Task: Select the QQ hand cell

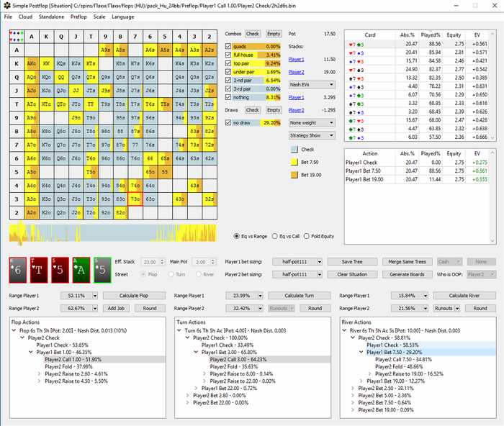Action: (61, 77)
